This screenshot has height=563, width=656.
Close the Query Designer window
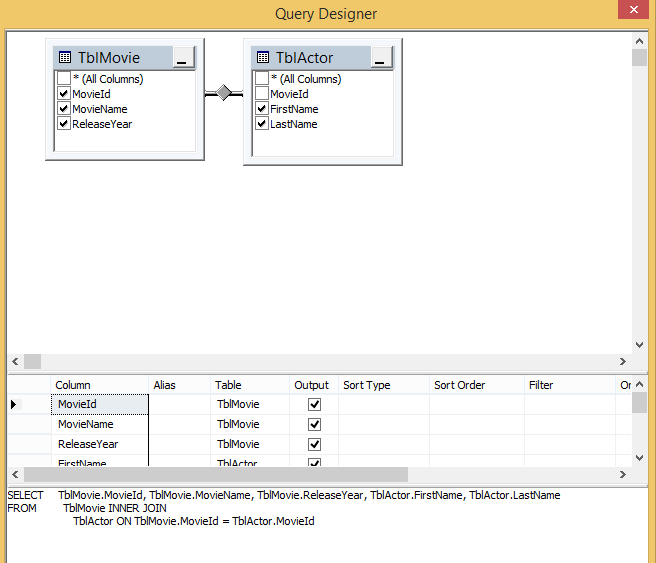[633, 9]
